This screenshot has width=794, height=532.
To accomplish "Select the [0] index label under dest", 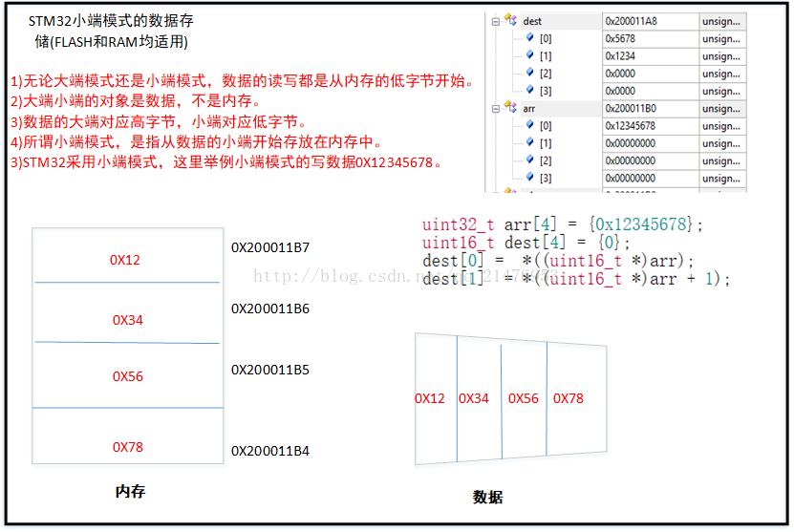I will [x=546, y=38].
